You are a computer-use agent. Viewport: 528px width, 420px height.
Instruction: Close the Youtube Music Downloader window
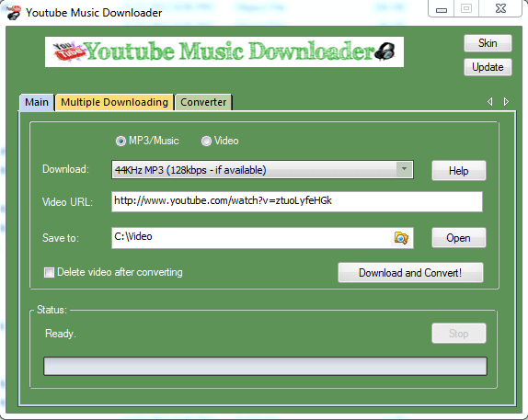(x=500, y=9)
